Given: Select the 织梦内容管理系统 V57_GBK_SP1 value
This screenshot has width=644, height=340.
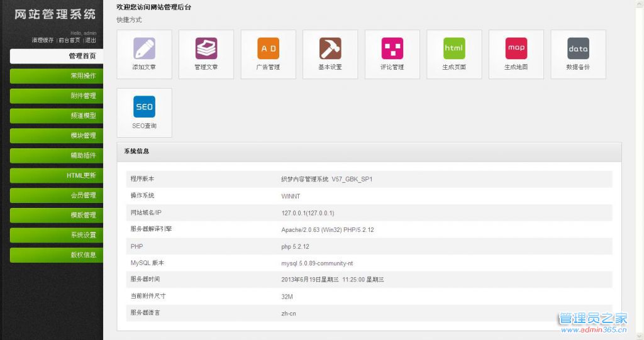Looking at the screenshot, I should tap(327, 180).
